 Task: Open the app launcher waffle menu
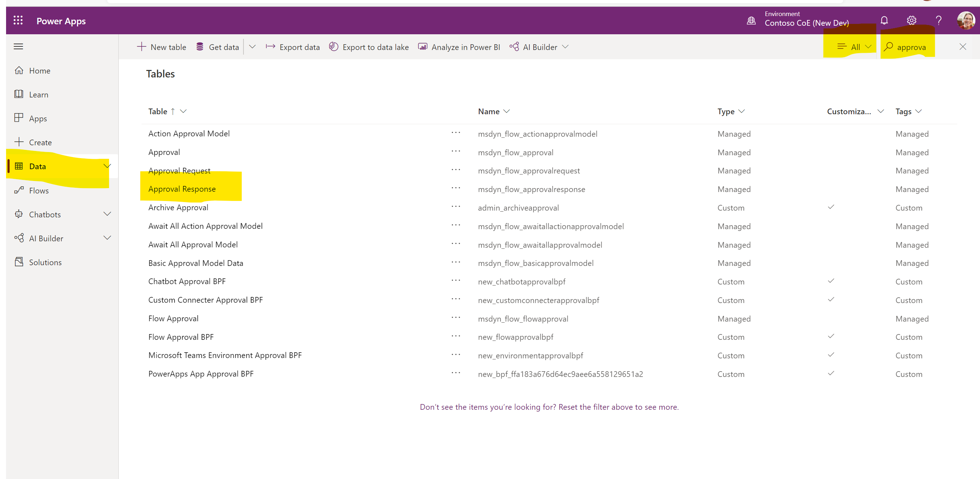coord(18,21)
